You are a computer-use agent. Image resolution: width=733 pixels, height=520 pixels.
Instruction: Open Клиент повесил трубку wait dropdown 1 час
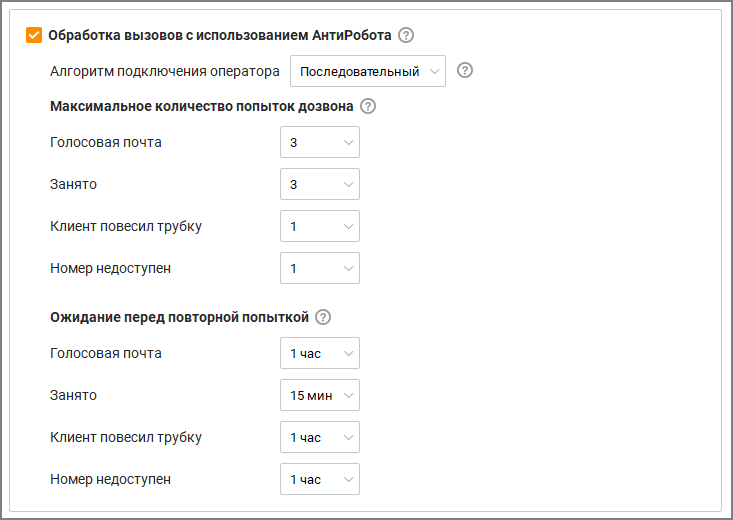pyautogui.click(x=320, y=437)
